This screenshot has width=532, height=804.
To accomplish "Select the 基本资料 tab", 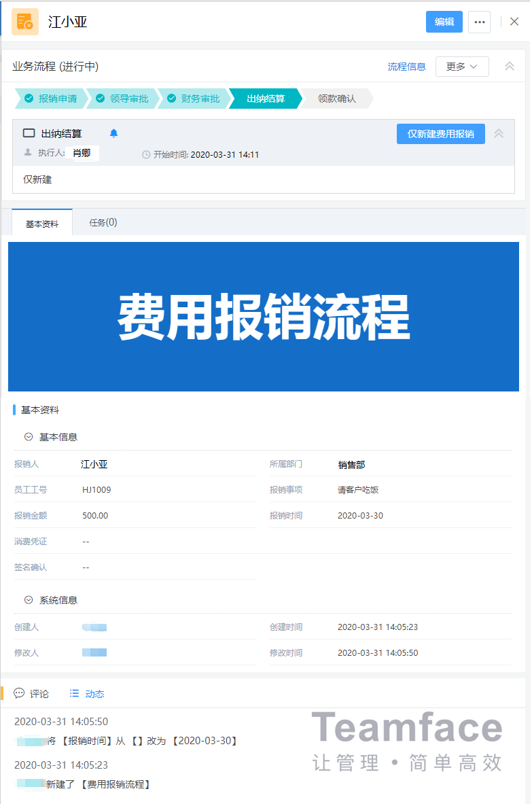I will click(x=42, y=223).
